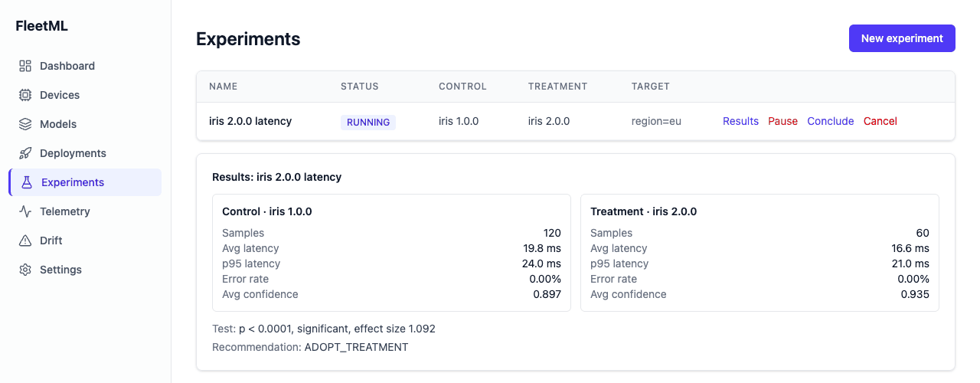Click the Control · iris 1.0.0 card title
This screenshot has width=980, height=383.
[267, 211]
